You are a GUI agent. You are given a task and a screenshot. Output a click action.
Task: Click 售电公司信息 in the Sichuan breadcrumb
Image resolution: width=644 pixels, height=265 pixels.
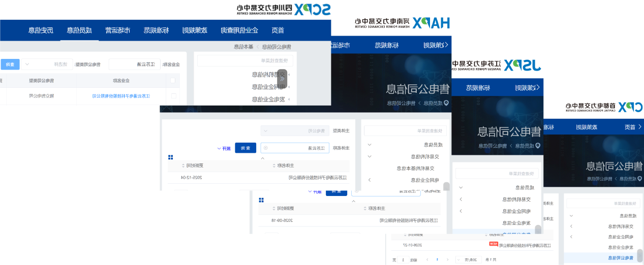[x=277, y=47]
